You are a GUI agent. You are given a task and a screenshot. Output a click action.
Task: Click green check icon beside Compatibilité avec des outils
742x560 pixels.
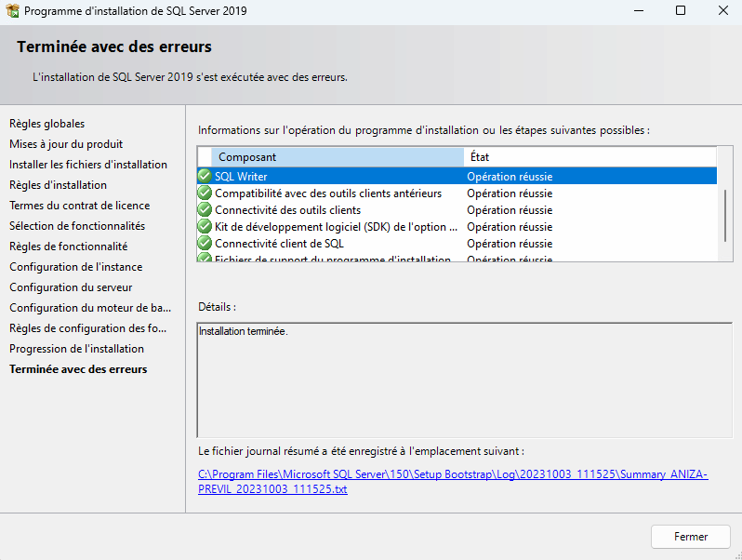click(x=205, y=193)
